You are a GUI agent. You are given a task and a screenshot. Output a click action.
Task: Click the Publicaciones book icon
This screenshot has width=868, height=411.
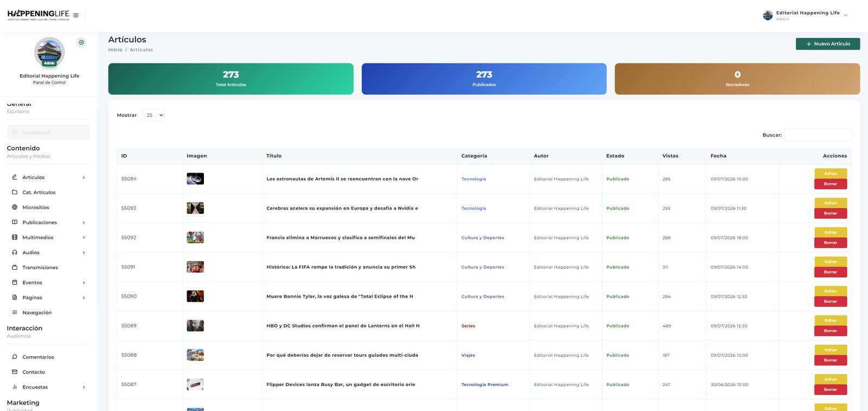coord(15,222)
